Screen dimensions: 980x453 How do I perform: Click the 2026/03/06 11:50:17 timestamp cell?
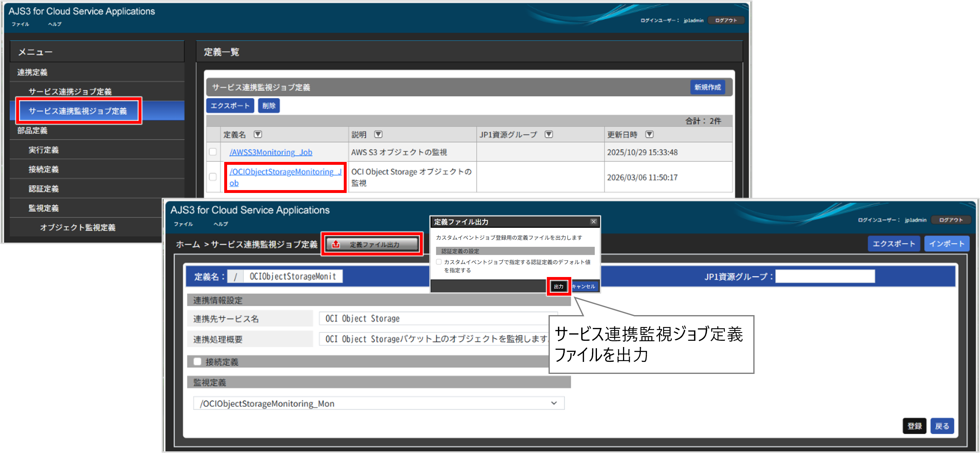[x=668, y=177]
